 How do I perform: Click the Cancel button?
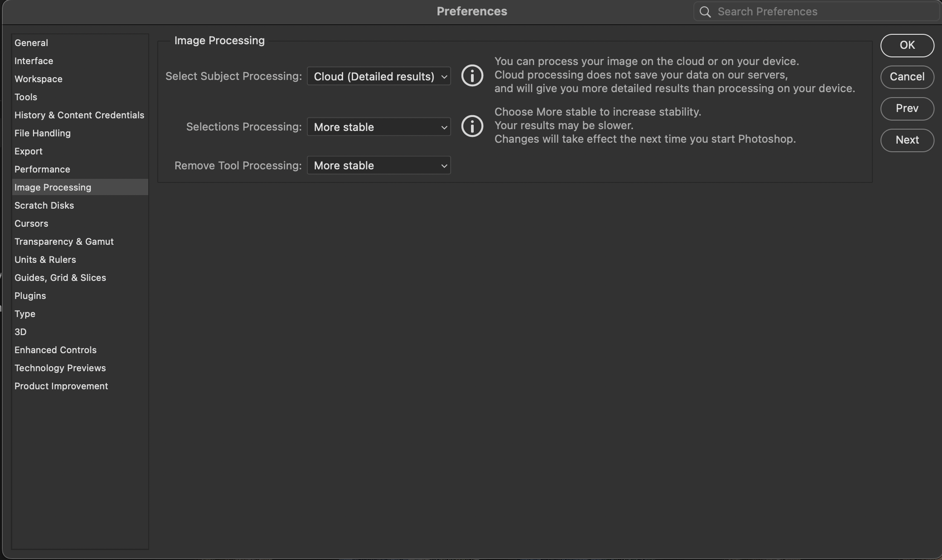coord(907,77)
